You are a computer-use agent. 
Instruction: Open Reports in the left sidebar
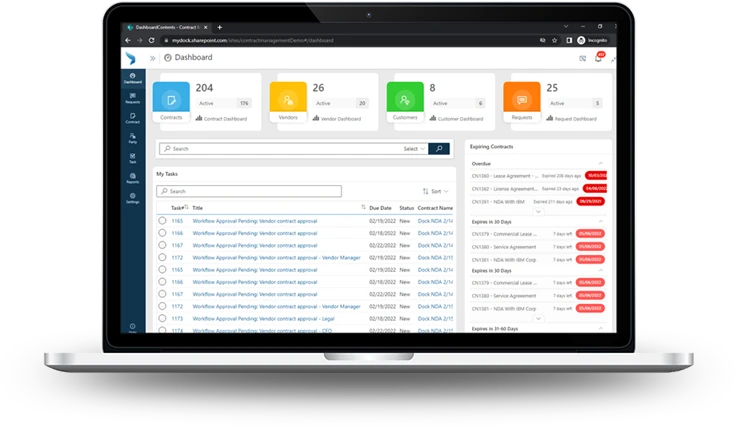[x=133, y=178]
